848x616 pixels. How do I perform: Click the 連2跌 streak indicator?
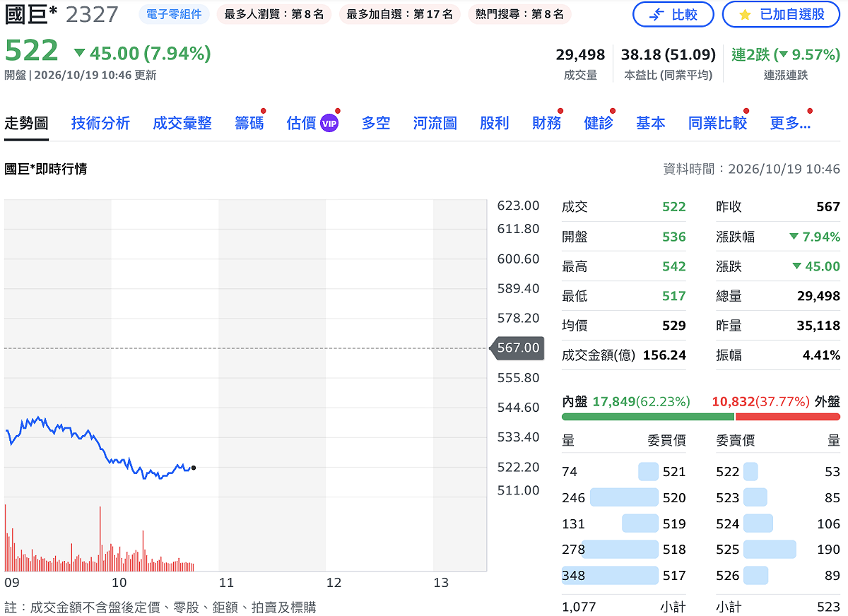point(786,54)
